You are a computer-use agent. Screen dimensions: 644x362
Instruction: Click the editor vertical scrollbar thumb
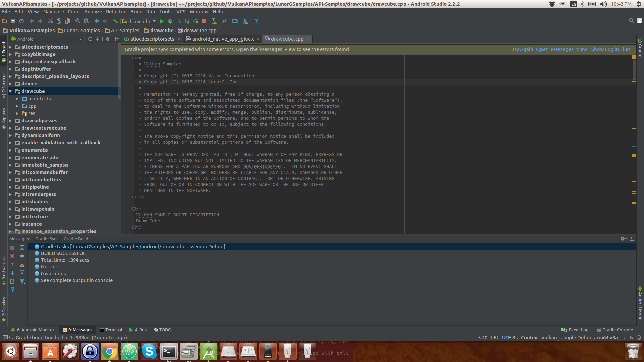(x=635, y=70)
